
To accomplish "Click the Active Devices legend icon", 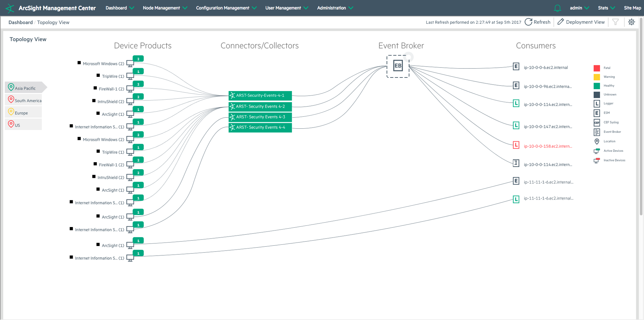I will pos(597,151).
